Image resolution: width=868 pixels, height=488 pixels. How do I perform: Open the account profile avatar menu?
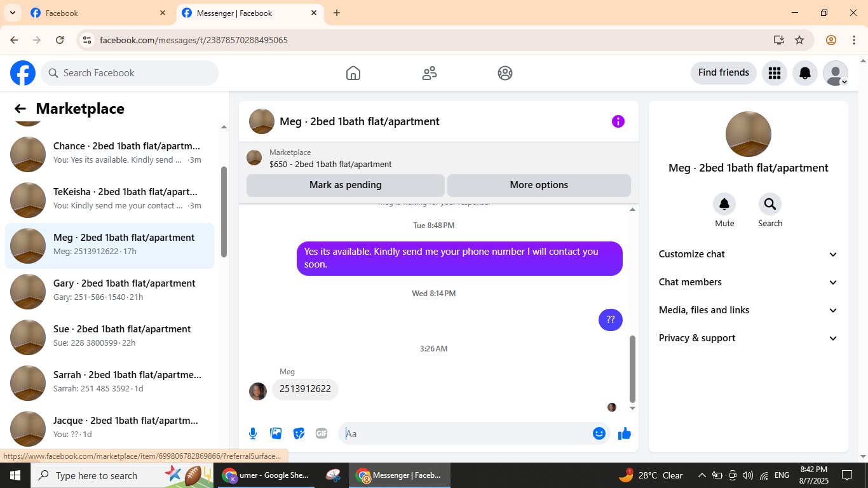tap(836, 73)
